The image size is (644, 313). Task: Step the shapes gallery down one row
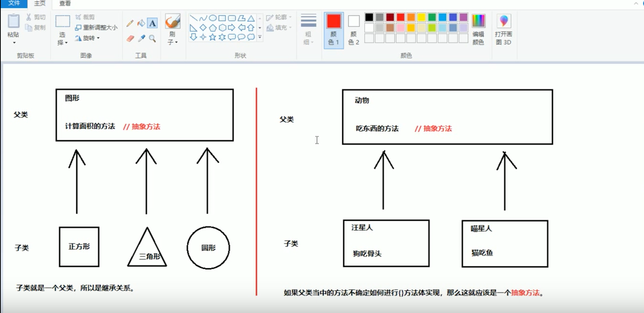pyautogui.click(x=260, y=28)
